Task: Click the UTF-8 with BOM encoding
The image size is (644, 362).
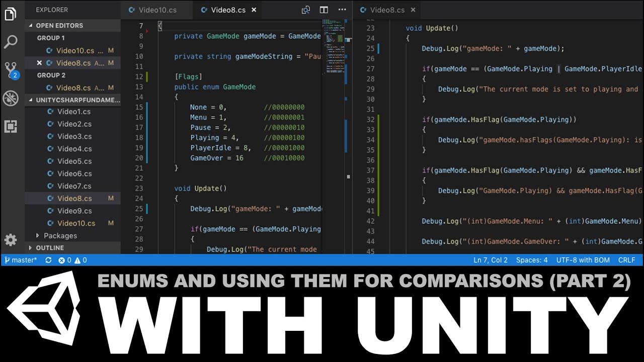Action: pos(583,260)
